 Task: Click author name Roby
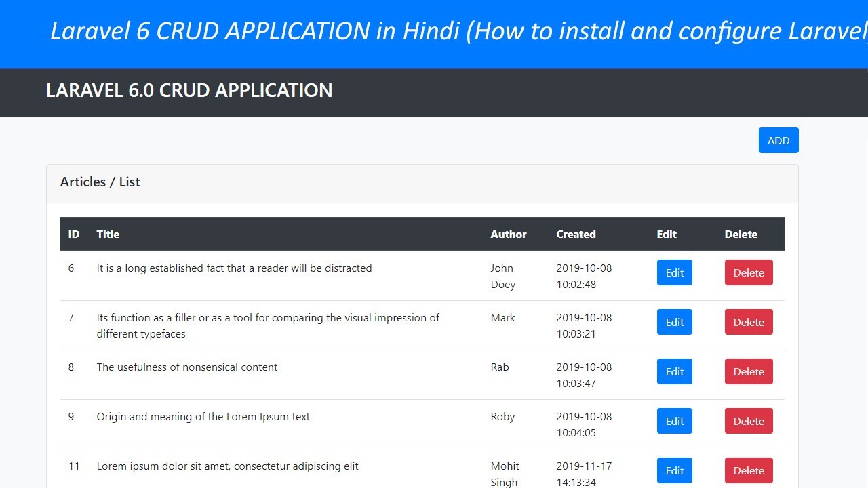(502, 417)
